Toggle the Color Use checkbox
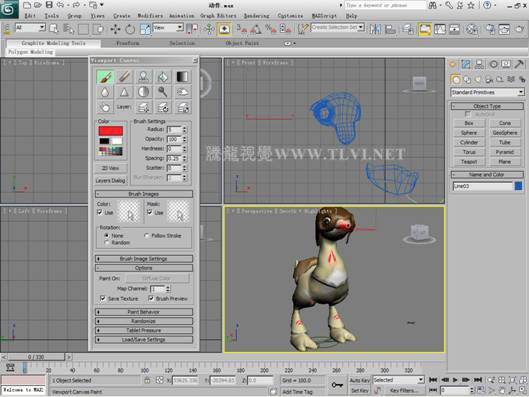This screenshot has width=529, height=397. (x=100, y=212)
